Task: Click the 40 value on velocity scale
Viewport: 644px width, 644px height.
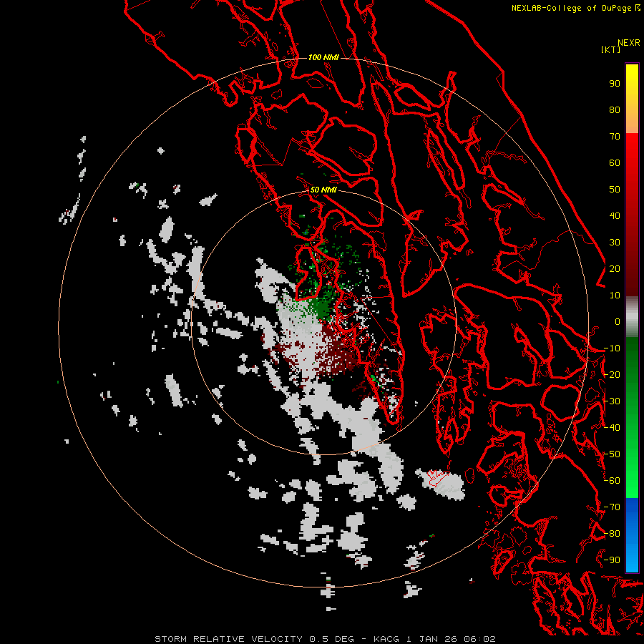Action: tap(615, 215)
